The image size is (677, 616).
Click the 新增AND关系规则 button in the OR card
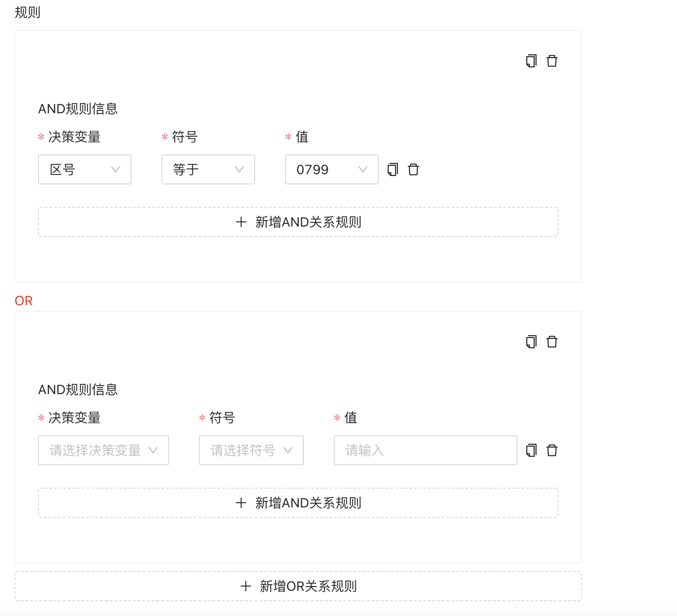pyautogui.click(x=298, y=503)
